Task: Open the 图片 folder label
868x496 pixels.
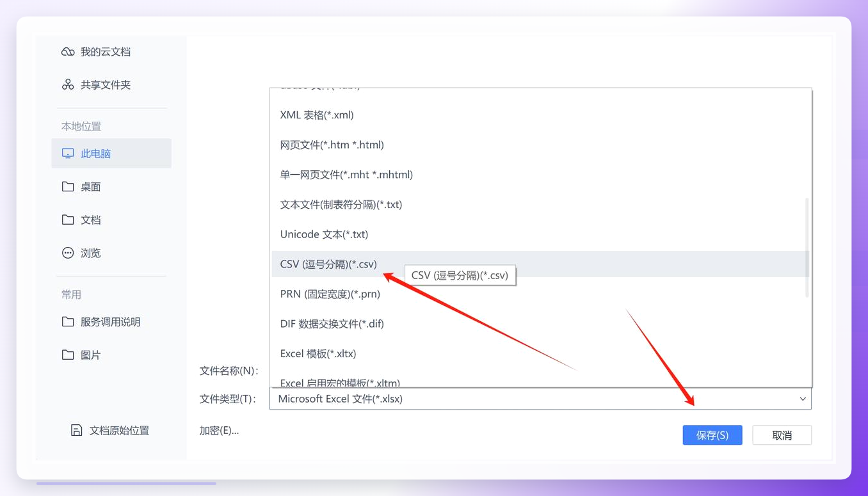Action: [91, 355]
